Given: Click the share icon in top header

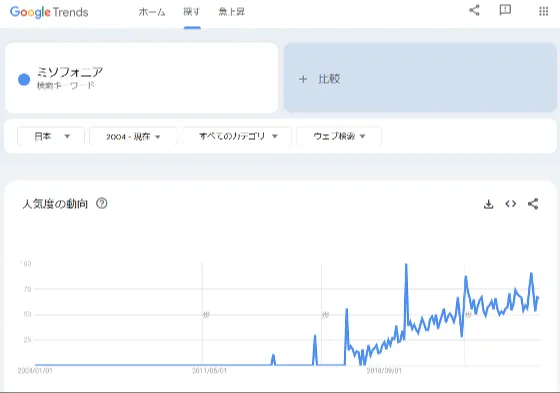Looking at the screenshot, I should click(x=474, y=10).
